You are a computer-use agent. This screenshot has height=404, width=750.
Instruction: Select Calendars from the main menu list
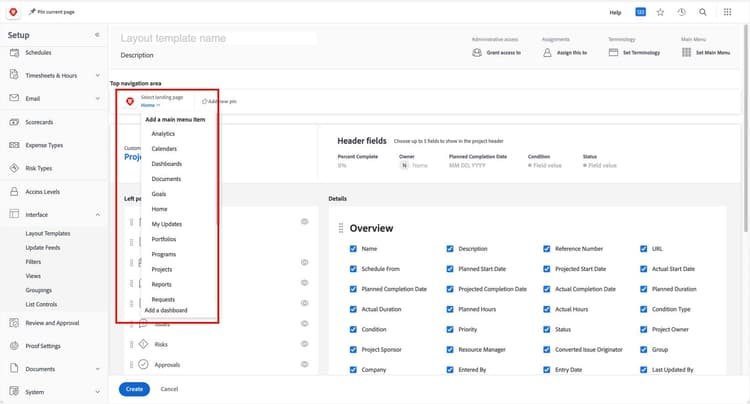164,149
